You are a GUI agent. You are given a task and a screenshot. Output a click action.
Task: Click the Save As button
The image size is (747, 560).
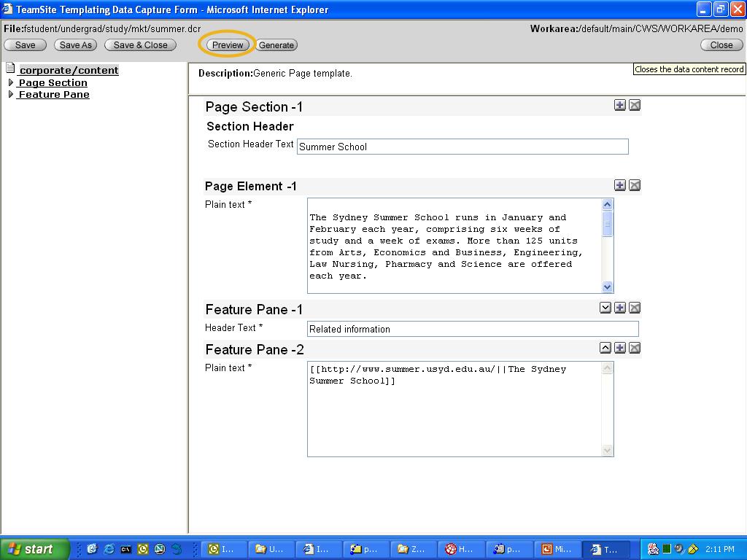[76, 45]
